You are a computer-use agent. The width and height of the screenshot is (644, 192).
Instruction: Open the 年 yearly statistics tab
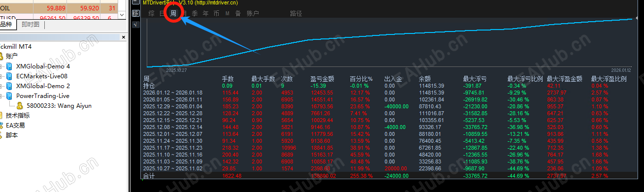pos(206,13)
